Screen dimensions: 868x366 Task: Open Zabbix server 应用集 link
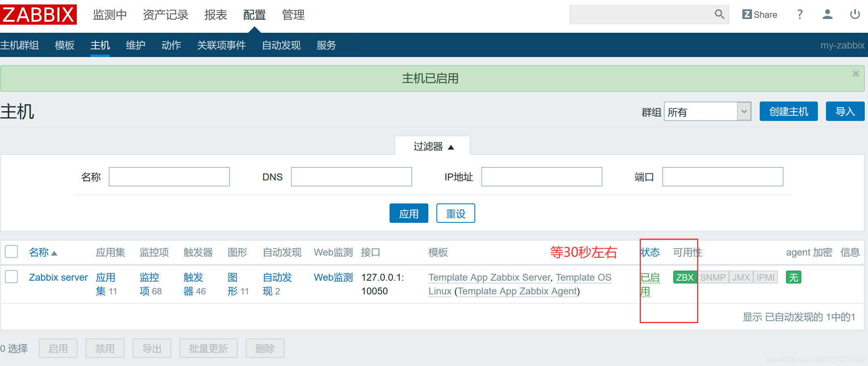[x=106, y=284]
